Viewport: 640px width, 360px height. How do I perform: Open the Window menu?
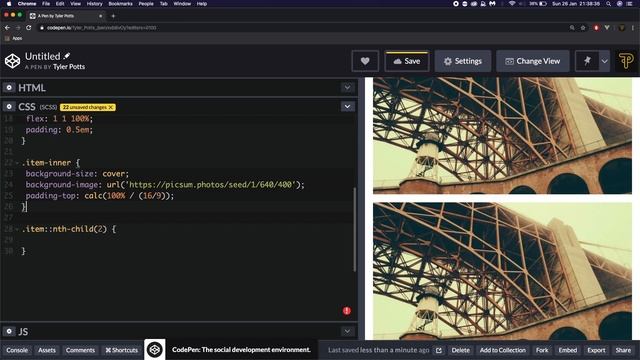182,4
